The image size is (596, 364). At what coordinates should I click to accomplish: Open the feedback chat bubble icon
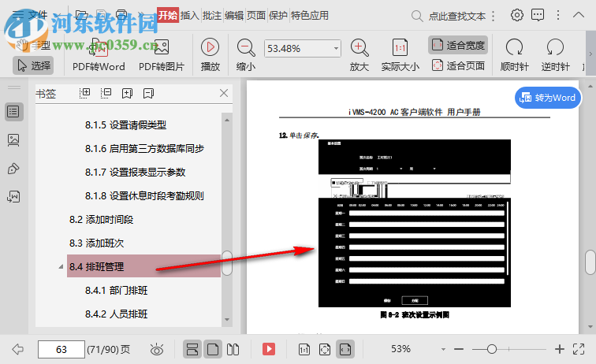(538, 15)
